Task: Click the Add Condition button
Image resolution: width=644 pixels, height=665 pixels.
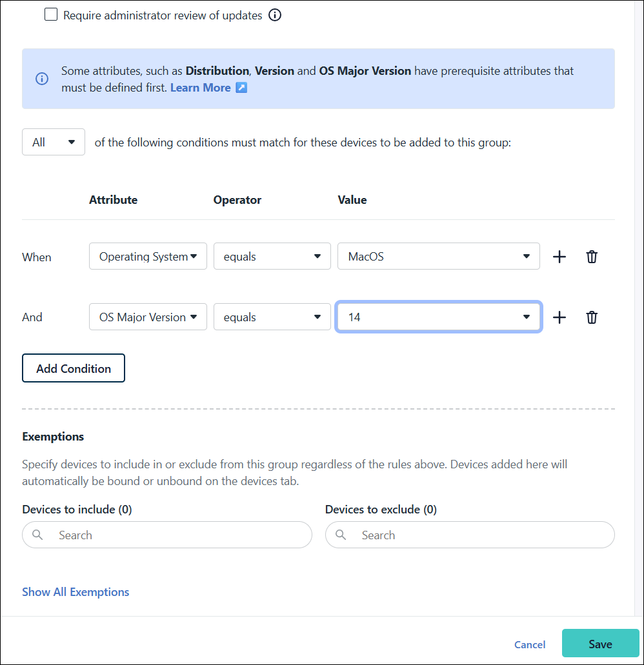Action: tap(73, 368)
